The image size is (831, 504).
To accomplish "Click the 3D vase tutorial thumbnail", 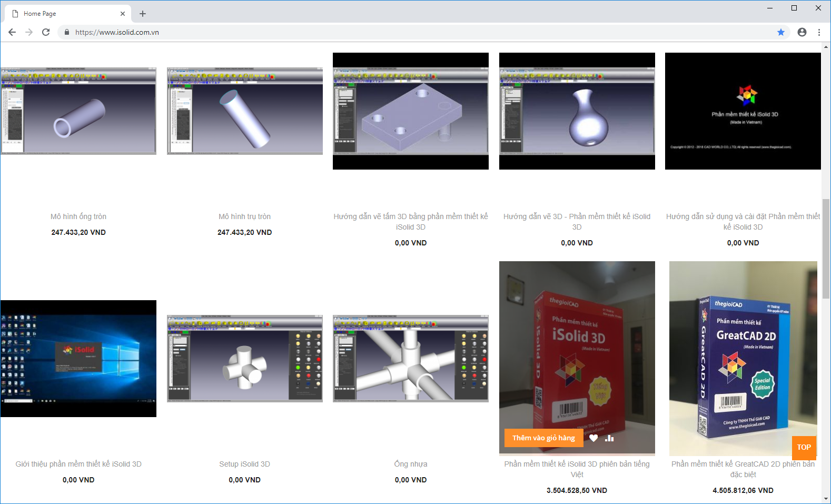I will 577,111.
